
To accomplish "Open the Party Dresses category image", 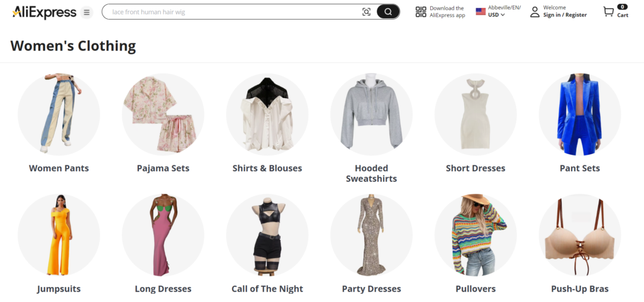I will (371, 235).
